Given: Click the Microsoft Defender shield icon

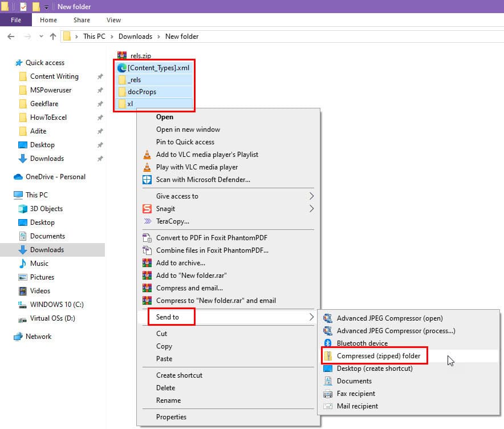Looking at the screenshot, I should click(x=147, y=180).
